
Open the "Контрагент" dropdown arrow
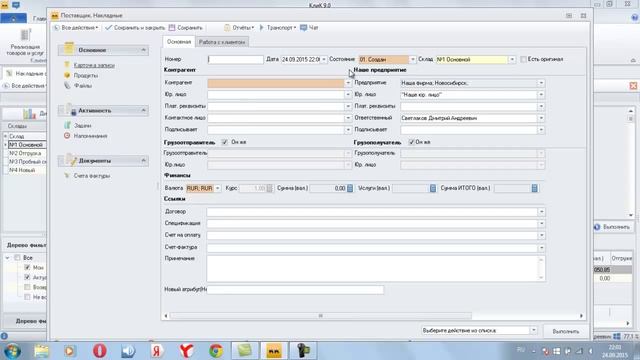coord(348,83)
